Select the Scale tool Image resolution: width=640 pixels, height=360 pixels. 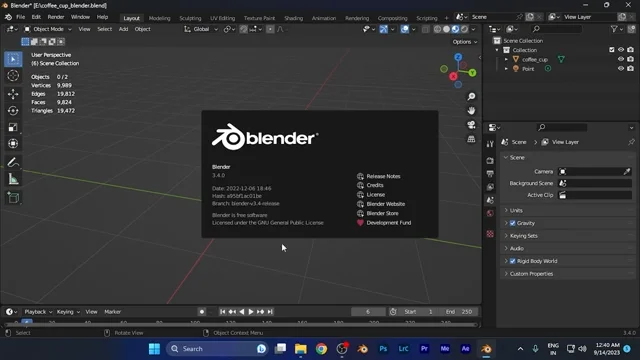13,127
